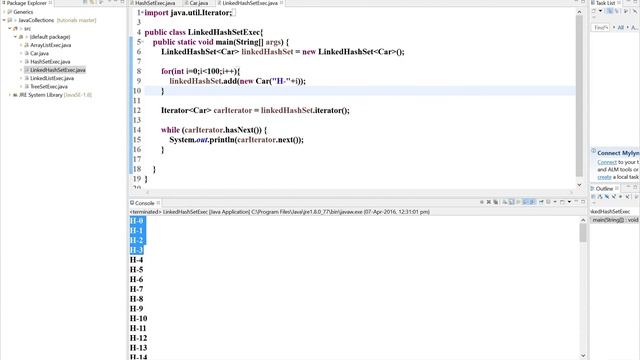Click the Display Selected Console icon
This screenshot has width=640, height=360.
pyautogui.click(x=548, y=202)
